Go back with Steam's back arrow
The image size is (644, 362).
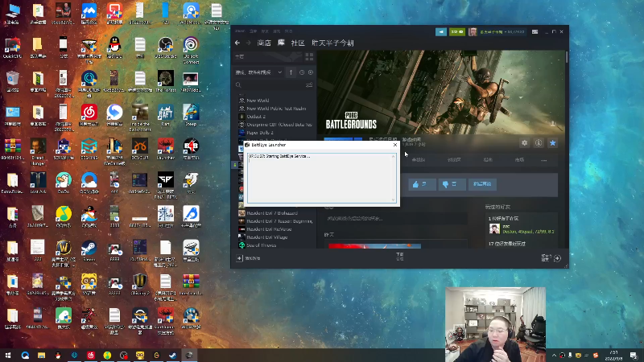coord(237,43)
